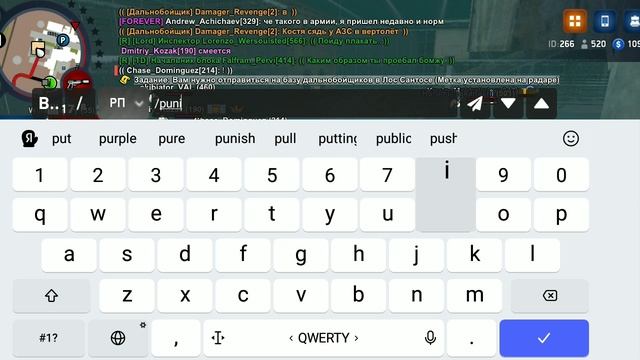Select the "putting" suggestion

click(x=338, y=139)
